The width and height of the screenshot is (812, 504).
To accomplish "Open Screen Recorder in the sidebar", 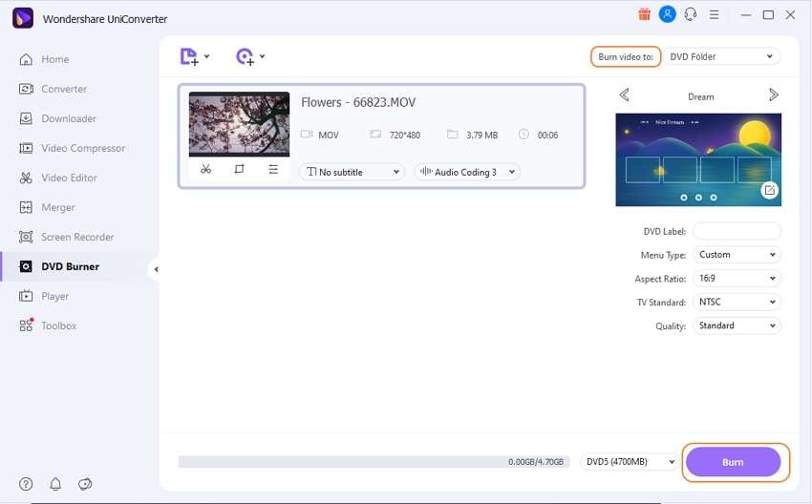I will click(x=66, y=237).
